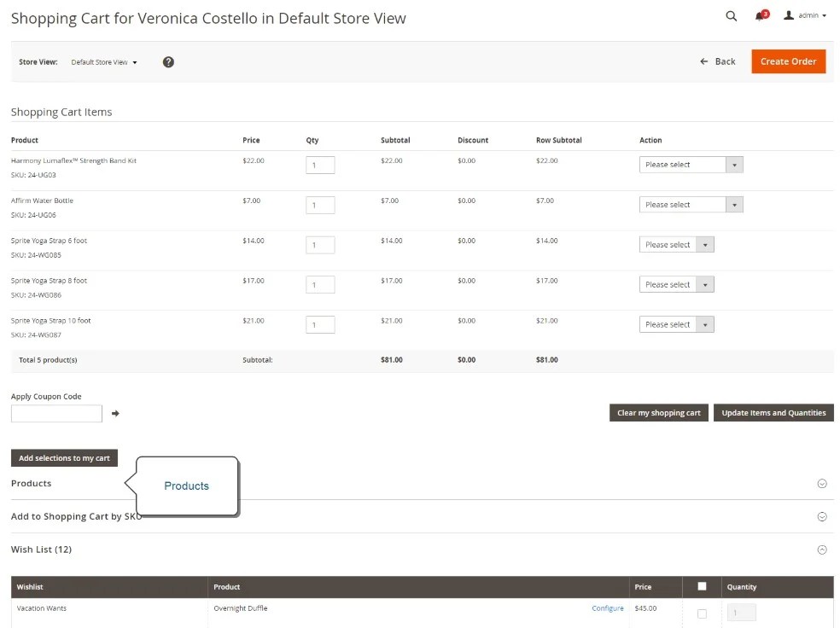Click qty field for Sprite Yoga Strap 10 foot
Image resolution: width=840 pixels, height=628 pixels.
click(320, 325)
